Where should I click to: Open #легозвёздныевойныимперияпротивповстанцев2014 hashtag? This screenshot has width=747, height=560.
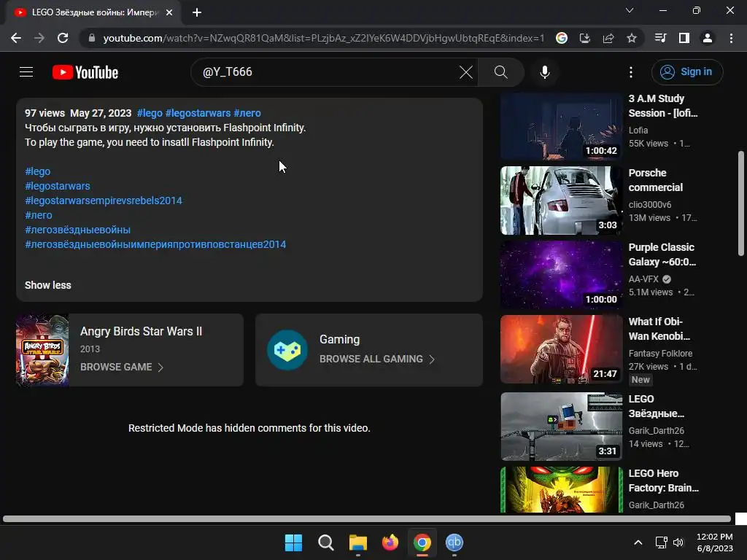[x=155, y=244]
